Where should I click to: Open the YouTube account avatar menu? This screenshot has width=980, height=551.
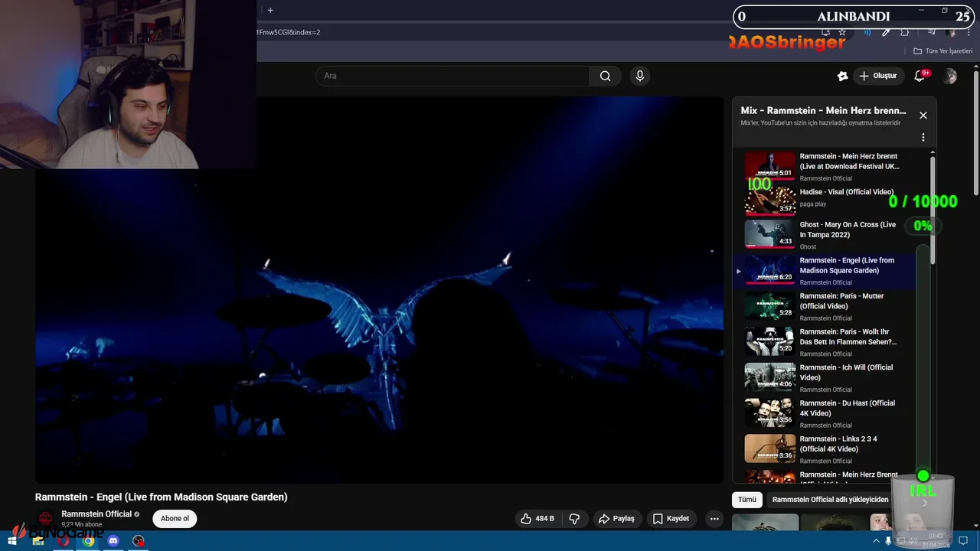point(950,76)
